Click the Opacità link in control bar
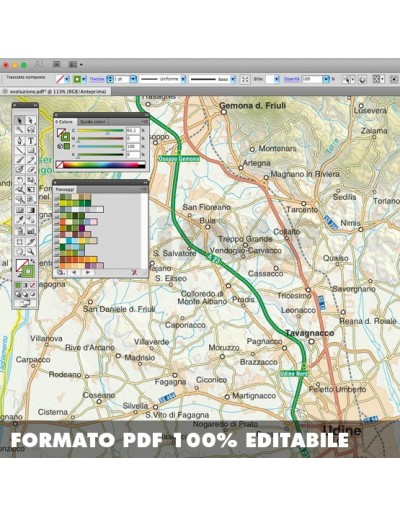The height and width of the screenshot is (517, 400). [x=291, y=79]
